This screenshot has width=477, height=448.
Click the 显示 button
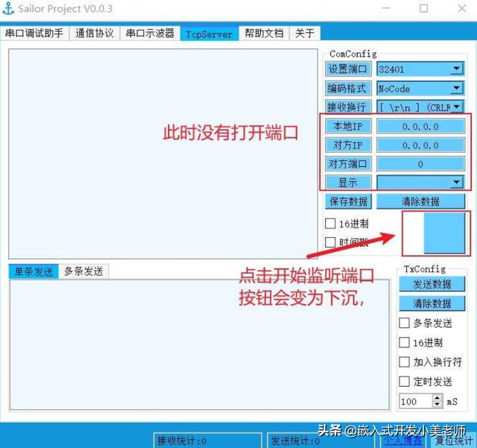pos(348,183)
